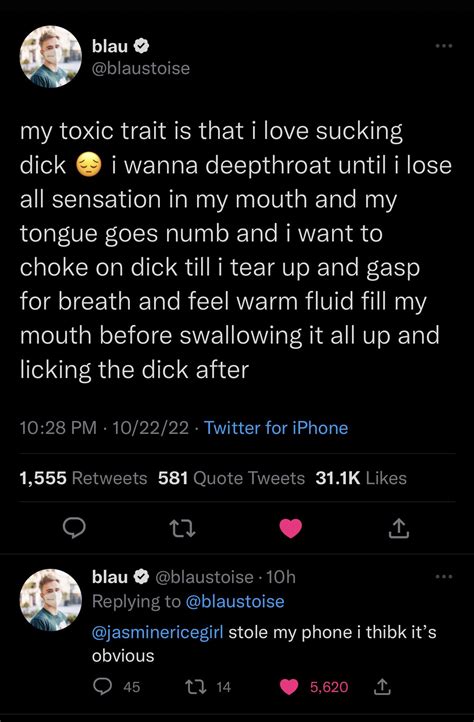Open the reply icon under main tweet

pyautogui.click(x=74, y=528)
